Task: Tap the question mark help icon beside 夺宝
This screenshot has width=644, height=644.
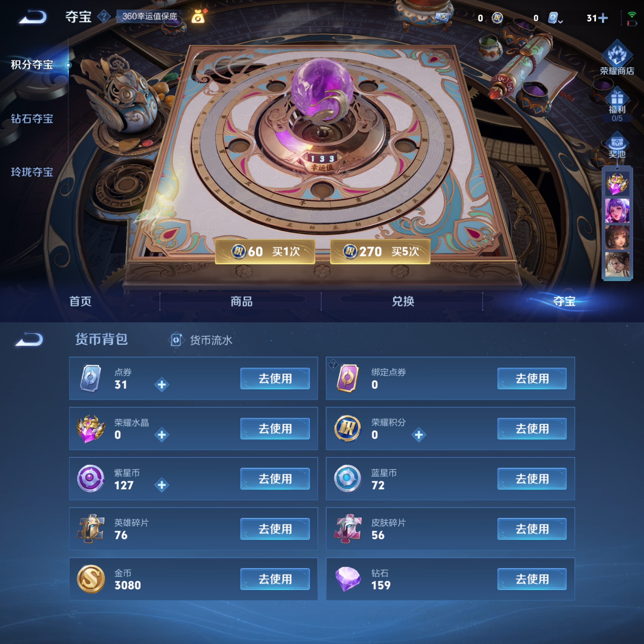Action: 104,16
